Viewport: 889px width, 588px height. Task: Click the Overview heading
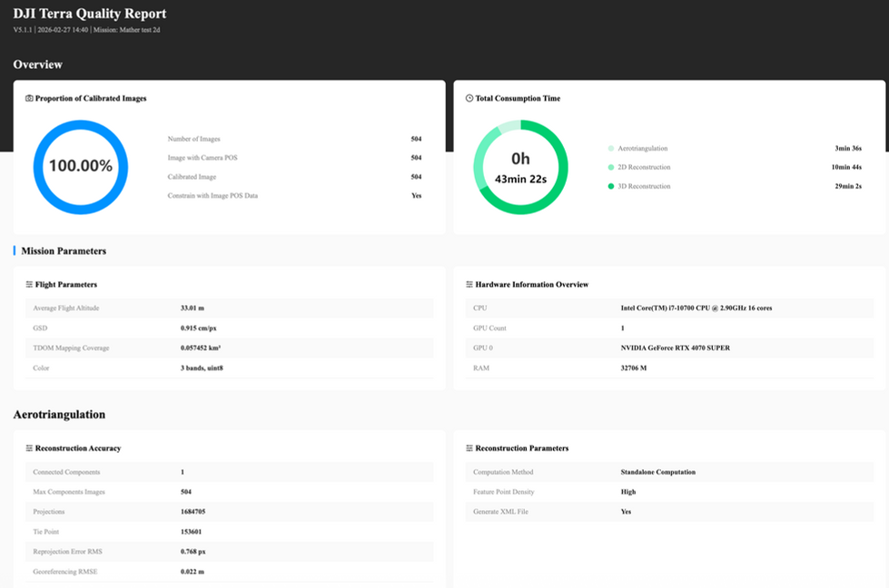coord(37,64)
